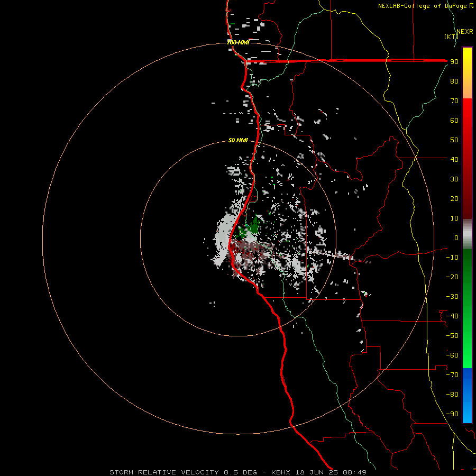Pick the yellow-orange segment of the color bar
This screenshot has width=476, height=476.
point(467,73)
